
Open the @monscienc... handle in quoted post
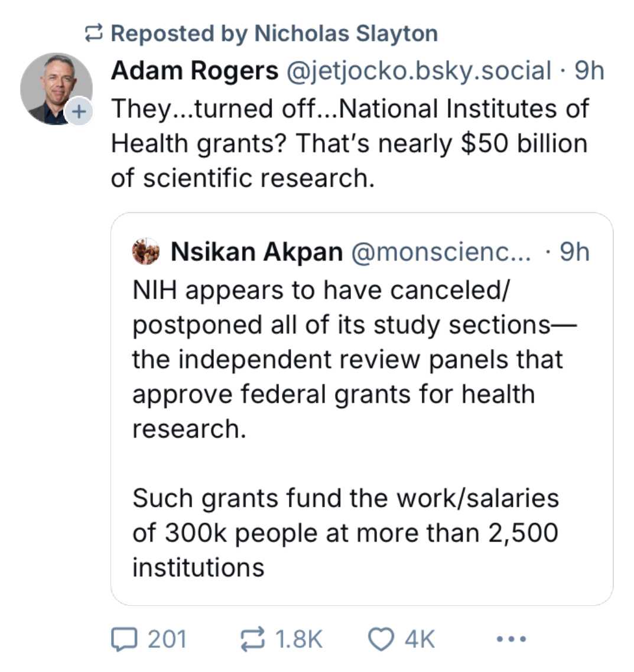tap(441, 252)
